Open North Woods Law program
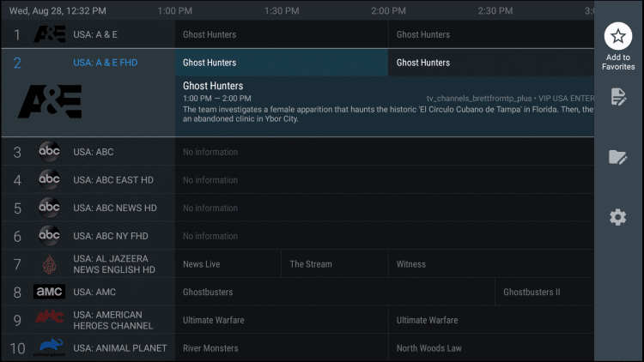The width and height of the screenshot is (644, 362). pos(491,348)
